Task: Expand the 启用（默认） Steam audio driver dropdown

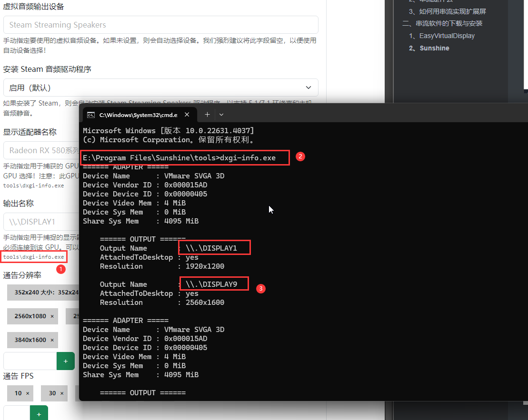Action: 160,88
